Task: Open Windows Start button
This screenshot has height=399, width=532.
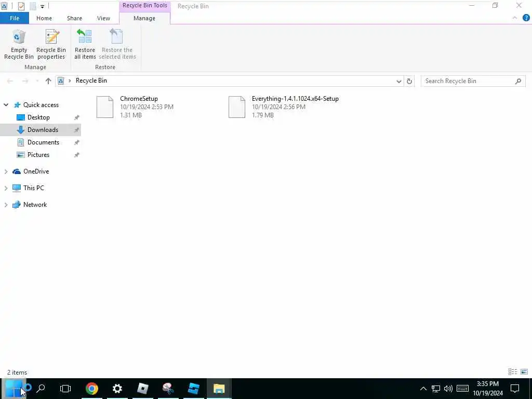Action: [14, 389]
